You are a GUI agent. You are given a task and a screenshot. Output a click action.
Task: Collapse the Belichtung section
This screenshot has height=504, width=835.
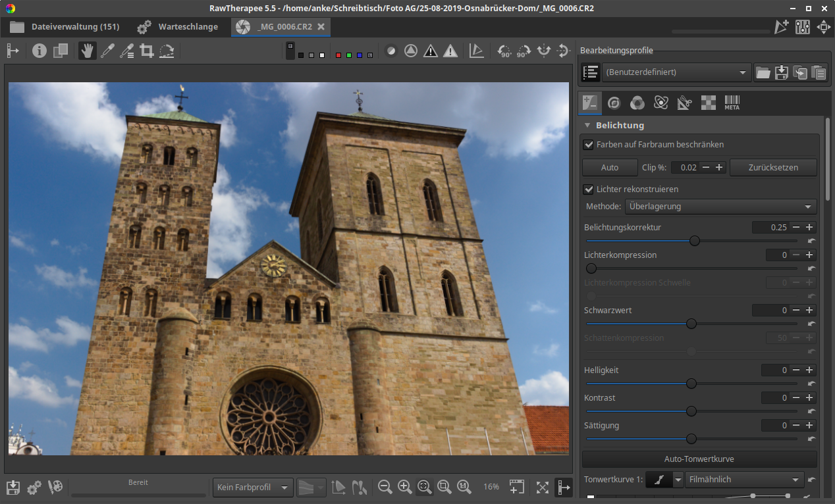point(587,125)
